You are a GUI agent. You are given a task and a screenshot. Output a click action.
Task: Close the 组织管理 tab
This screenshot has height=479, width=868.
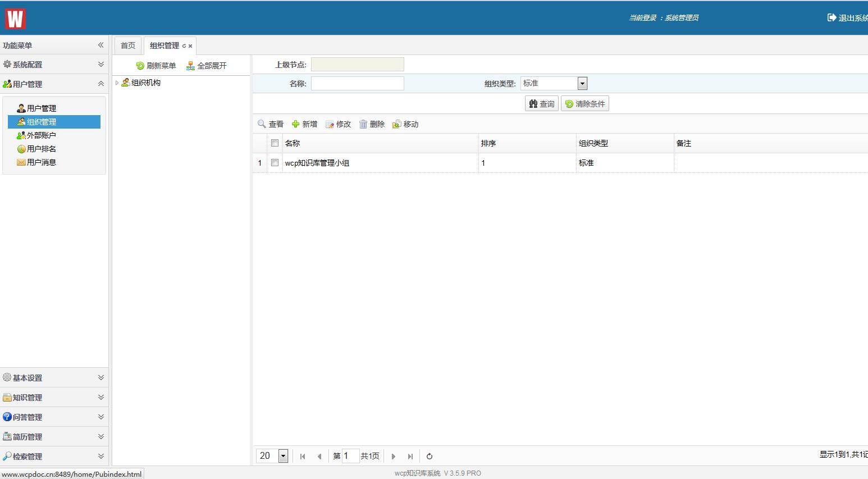(x=190, y=46)
